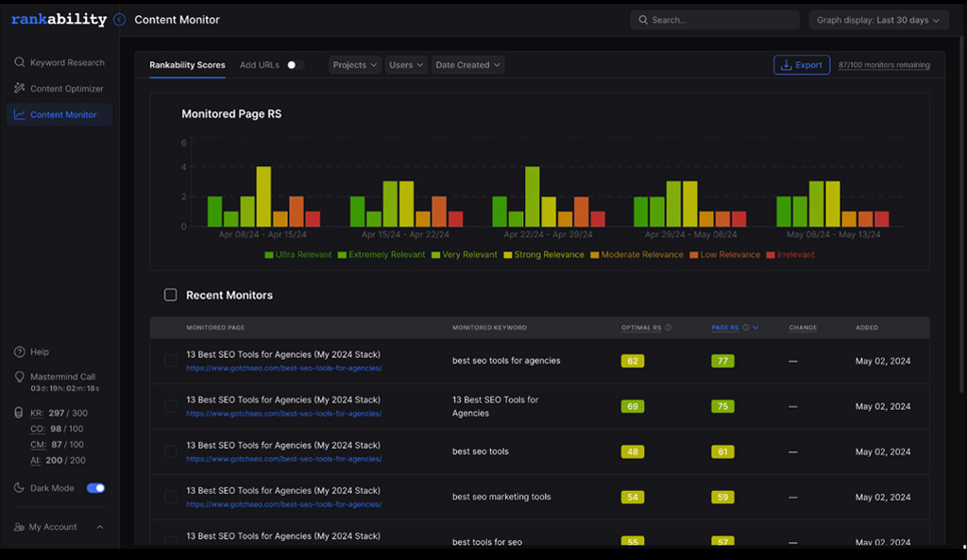Image resolution: width=967 pixels, height=560 pixels.
Task: Click the credits coin stack icon
Action: (20, 413)
